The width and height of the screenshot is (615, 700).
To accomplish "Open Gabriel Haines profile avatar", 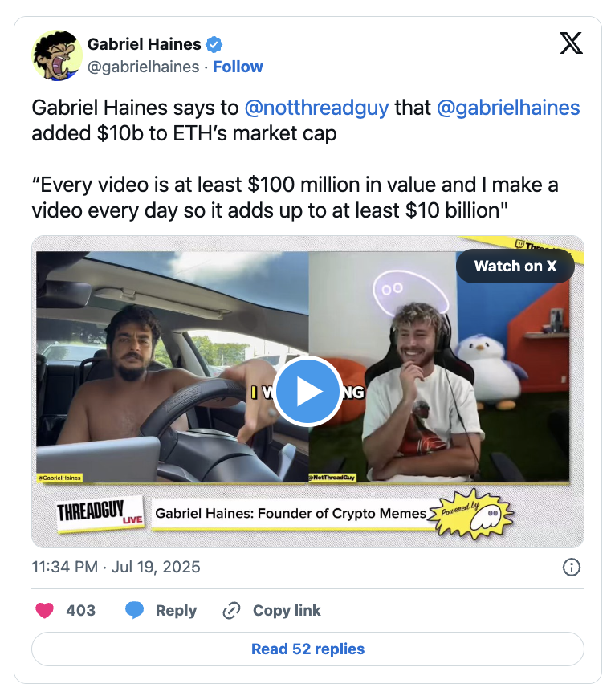I will click(x=57, y=55).
